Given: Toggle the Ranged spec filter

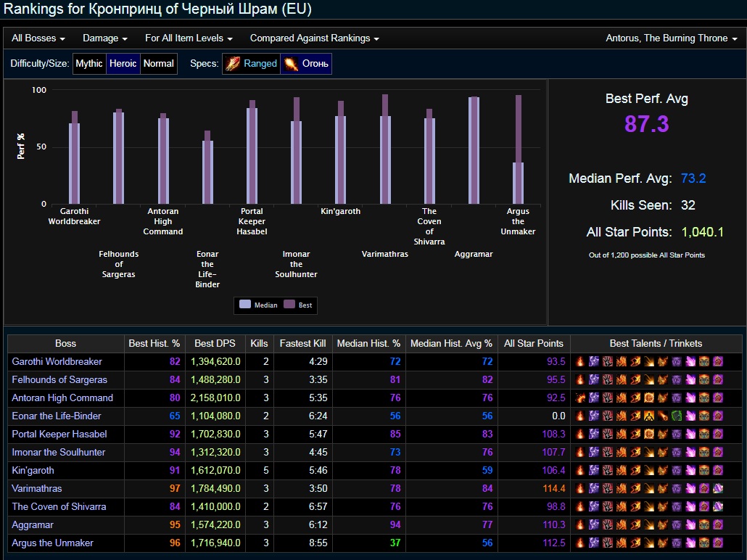Looking at the screenshot, I should click(x=251, y=63).
